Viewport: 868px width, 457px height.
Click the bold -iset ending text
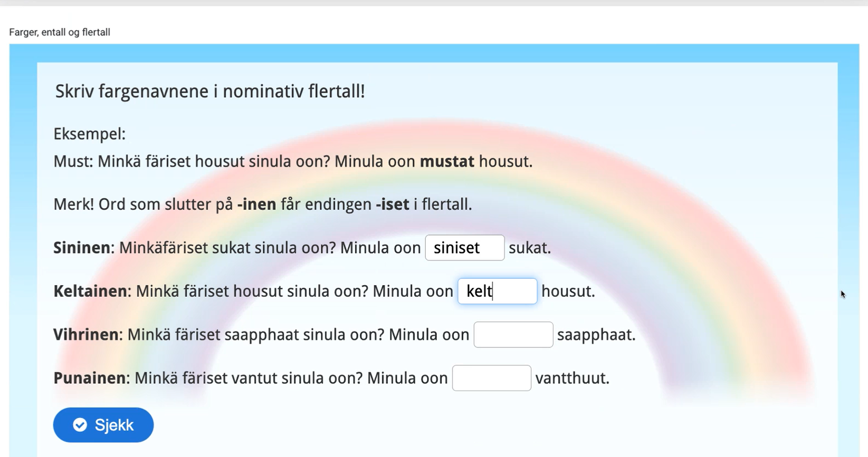[393, 205]
